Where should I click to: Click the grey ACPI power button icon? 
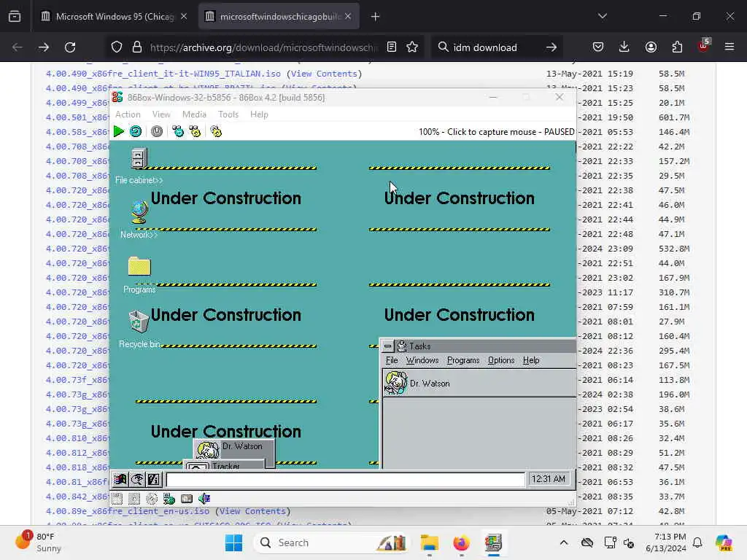point(157,131)
